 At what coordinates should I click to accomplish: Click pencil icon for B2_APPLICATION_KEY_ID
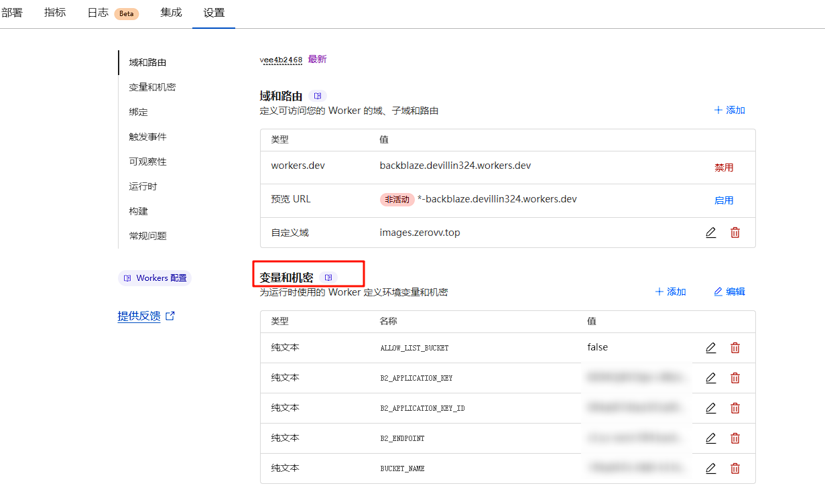point(710,408)
